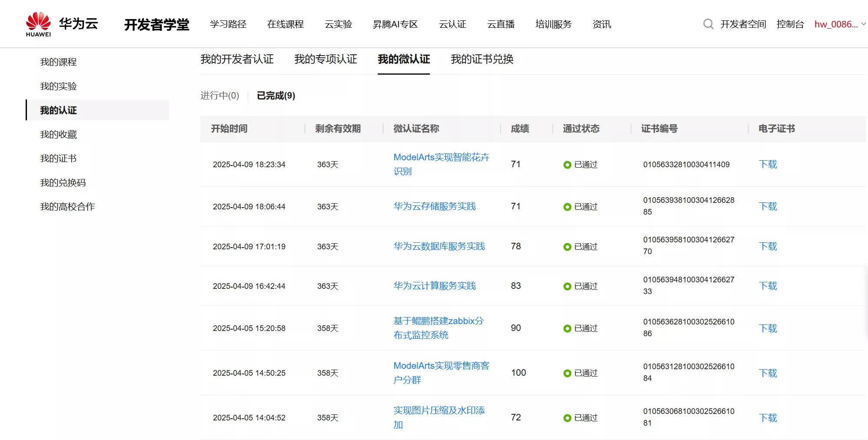Image resolution: width=868 pixels, height=440 pixels.
Task: Go to 资讯 in top navigation
Action: (x=602, y=24)
